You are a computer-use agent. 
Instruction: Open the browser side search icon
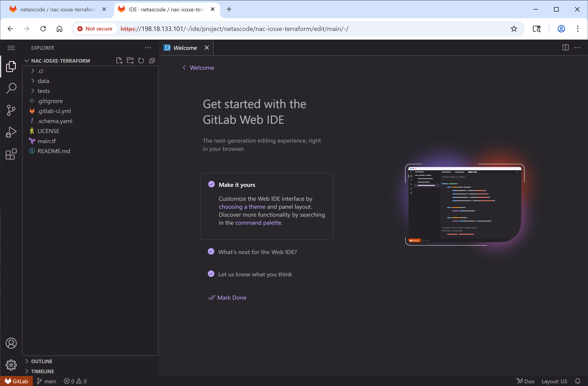click(537, 29)
